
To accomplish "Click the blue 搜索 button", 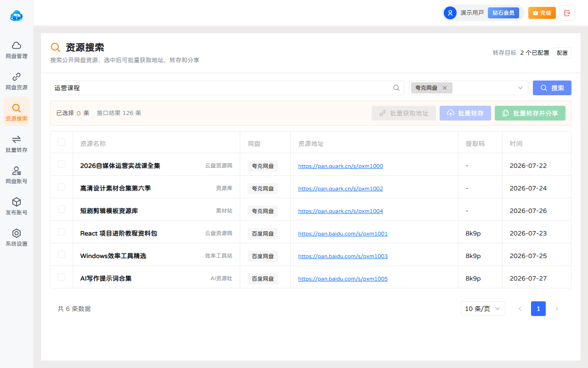I will pos(552,88).
